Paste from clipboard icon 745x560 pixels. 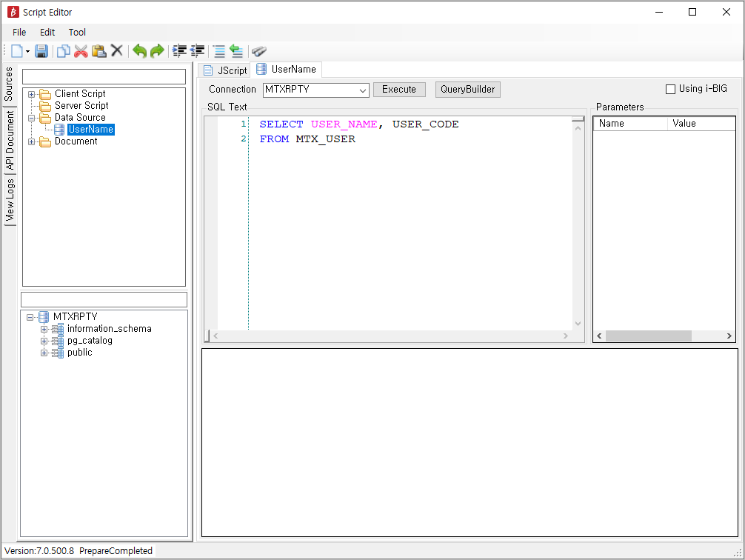(x=98, y=51)
